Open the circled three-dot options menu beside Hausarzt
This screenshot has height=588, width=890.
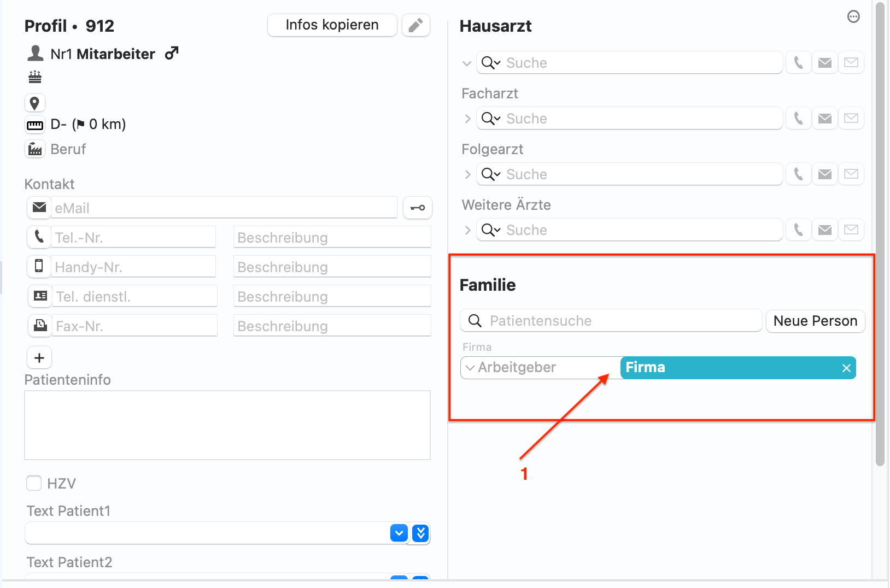(853, 17)
